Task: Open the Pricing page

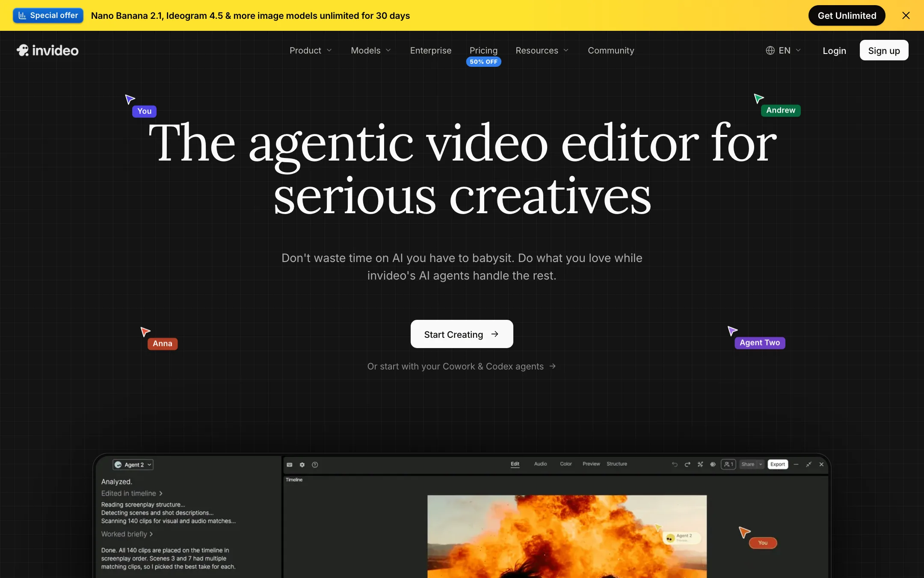Action: coord(483,51)
